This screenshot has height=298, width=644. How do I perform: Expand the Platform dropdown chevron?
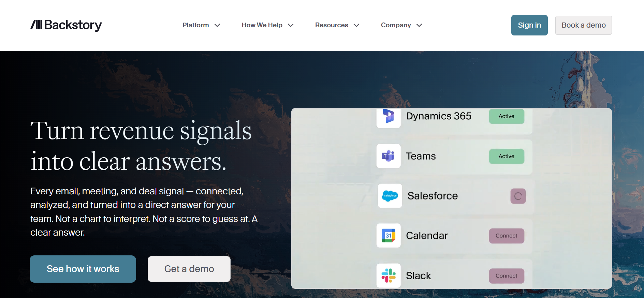(217, 25)
